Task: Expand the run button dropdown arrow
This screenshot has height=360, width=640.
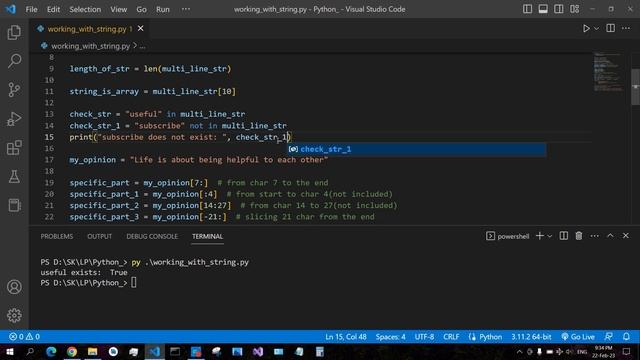Action: pyautogui.click(x=596, y=29)
